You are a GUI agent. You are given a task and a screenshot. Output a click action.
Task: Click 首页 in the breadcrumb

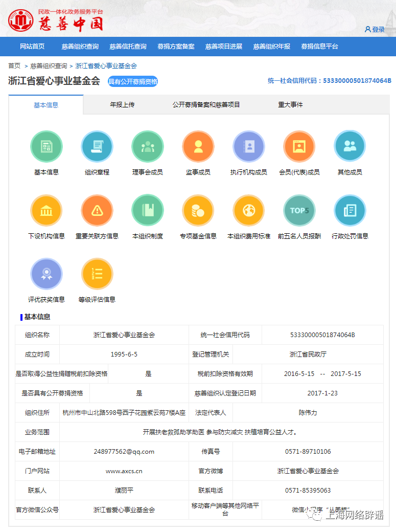point(14,66)
